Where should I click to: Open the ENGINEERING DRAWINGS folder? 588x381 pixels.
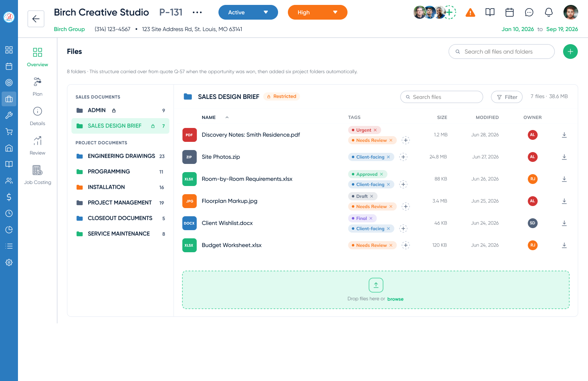(120, 156)
